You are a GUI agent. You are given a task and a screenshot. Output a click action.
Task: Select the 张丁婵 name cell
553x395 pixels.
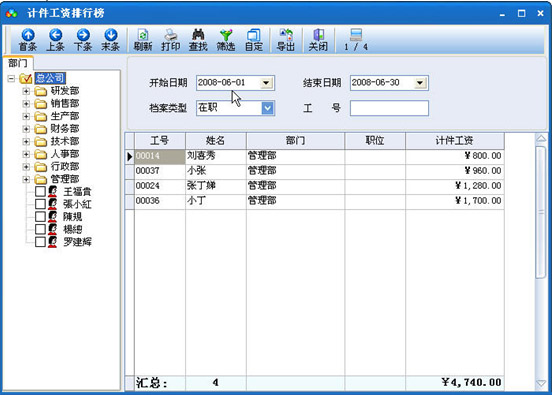pyautogui.click(x=216, y=186)
